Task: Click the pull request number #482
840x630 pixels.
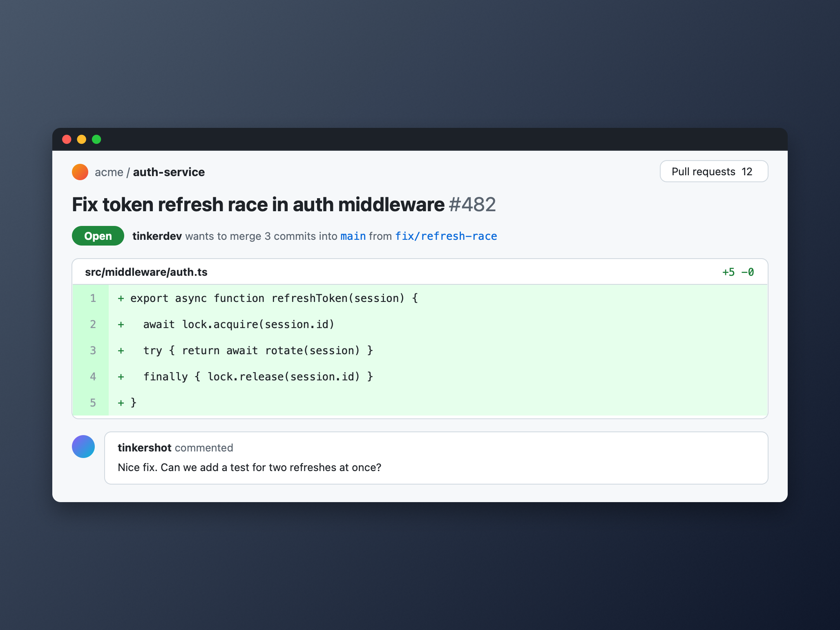Action: (472, 204)
